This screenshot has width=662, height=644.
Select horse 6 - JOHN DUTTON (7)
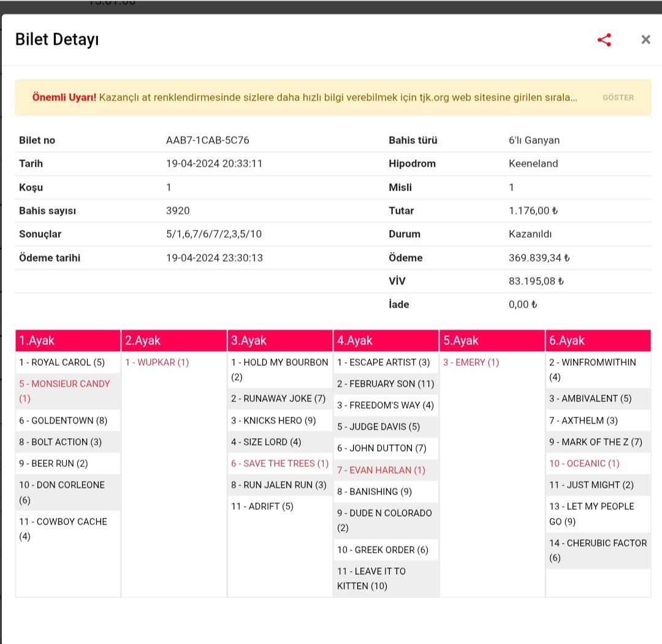[x=386, y=449]
